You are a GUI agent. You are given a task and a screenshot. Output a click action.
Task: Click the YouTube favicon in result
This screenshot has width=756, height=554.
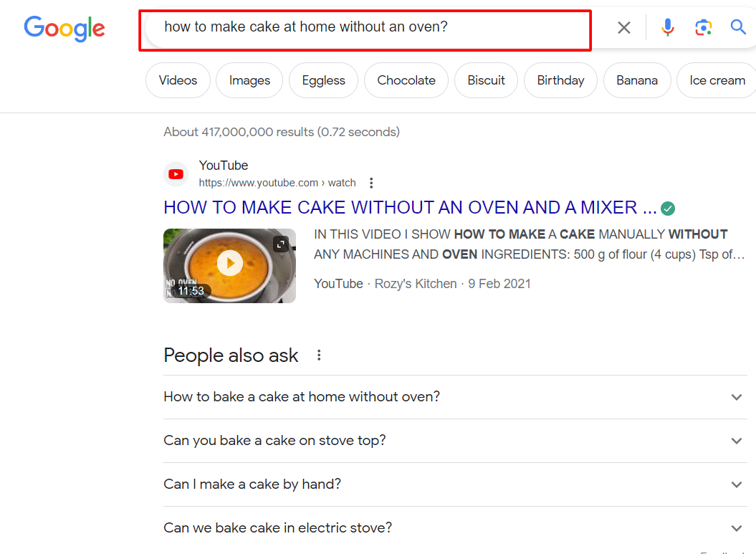pyautogui.click(x=176, y=174)
